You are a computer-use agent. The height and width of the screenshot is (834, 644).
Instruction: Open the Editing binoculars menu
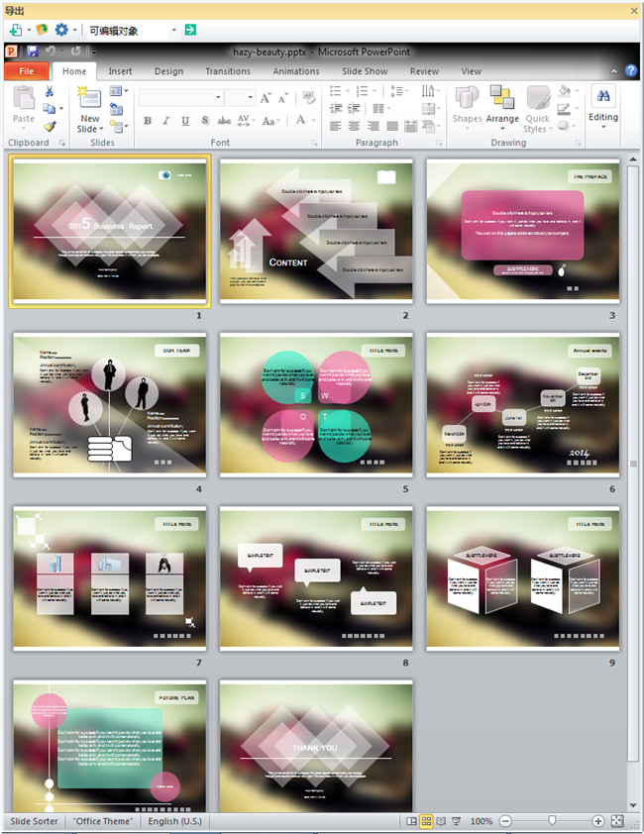tap(603, 107)
